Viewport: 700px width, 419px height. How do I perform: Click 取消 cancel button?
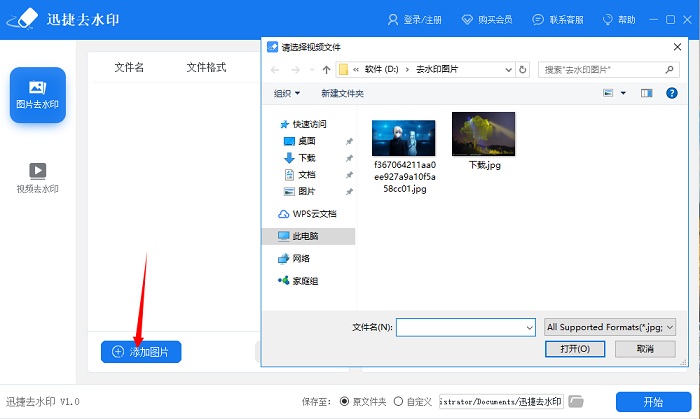[645, 349]
